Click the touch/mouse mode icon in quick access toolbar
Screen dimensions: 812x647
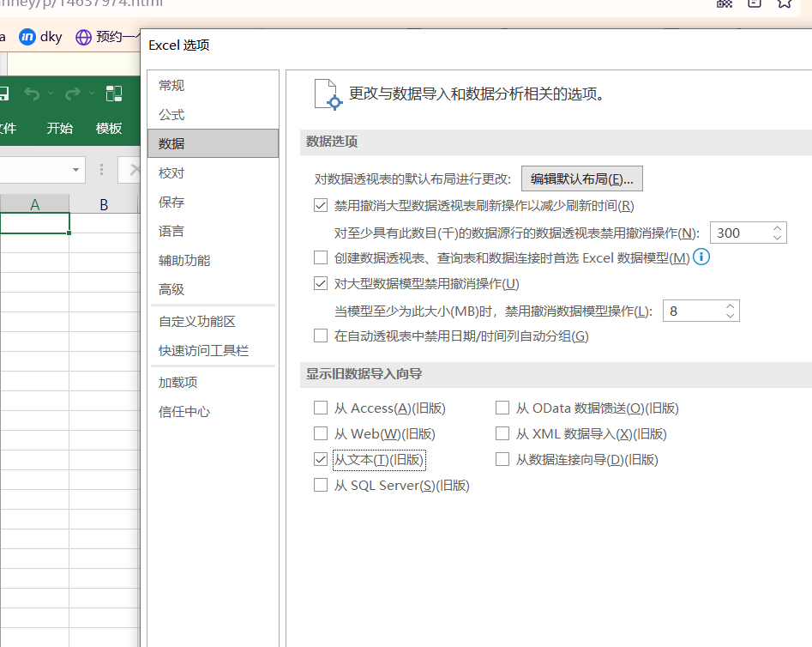114,94
